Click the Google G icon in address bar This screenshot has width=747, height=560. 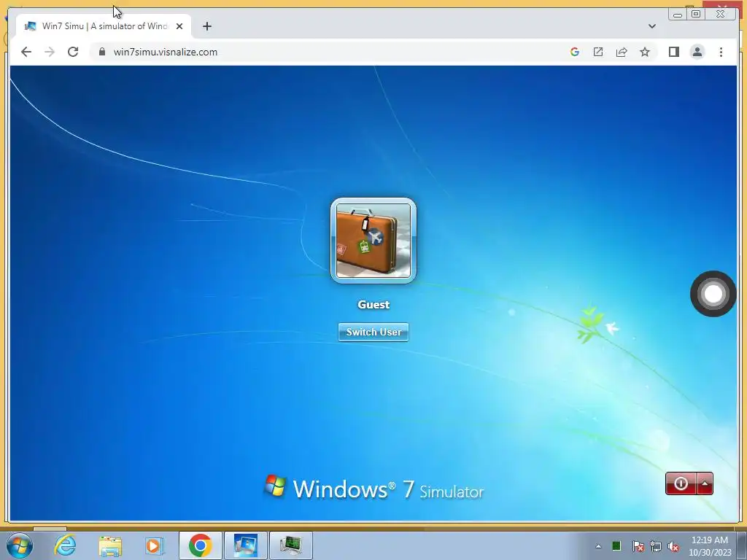click(575, 52)
